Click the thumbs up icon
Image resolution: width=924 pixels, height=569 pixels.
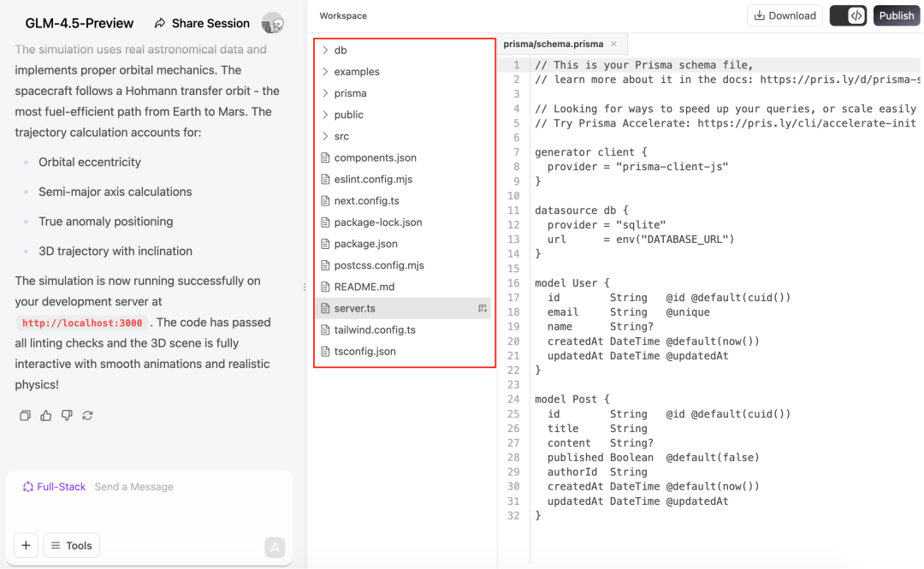[46, 416]
